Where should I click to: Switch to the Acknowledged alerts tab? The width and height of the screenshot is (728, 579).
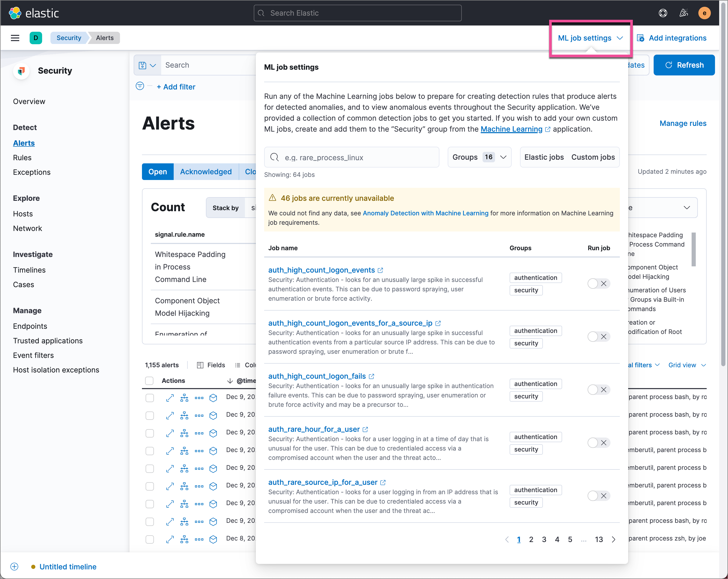coord(206,172)
